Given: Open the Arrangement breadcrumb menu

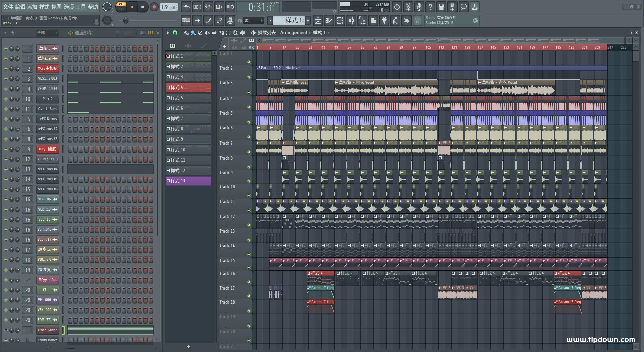Looking at the screenshot, I should coord(293,33).
